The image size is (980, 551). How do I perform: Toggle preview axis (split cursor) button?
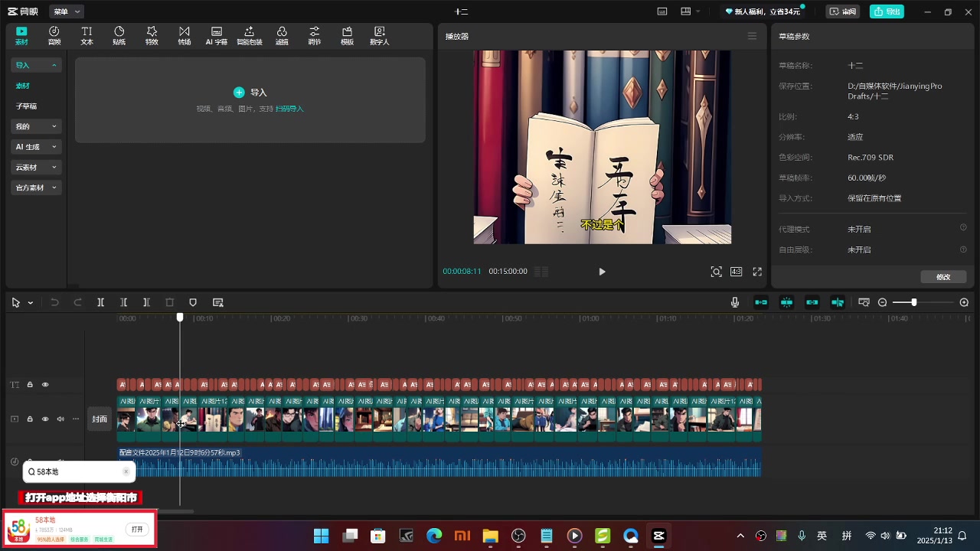pos(838,302)
